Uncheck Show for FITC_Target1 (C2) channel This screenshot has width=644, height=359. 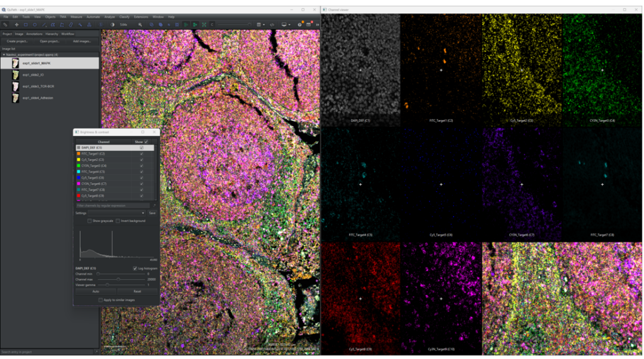[142, 153]
